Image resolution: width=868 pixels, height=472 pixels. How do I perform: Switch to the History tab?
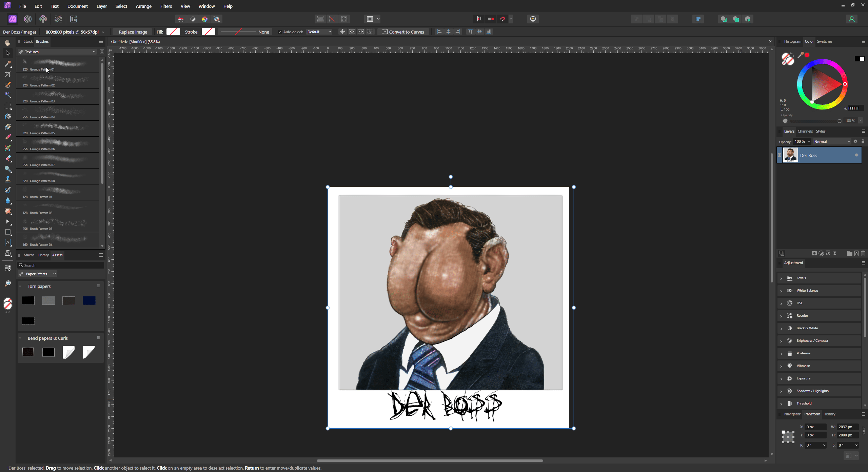829,414
